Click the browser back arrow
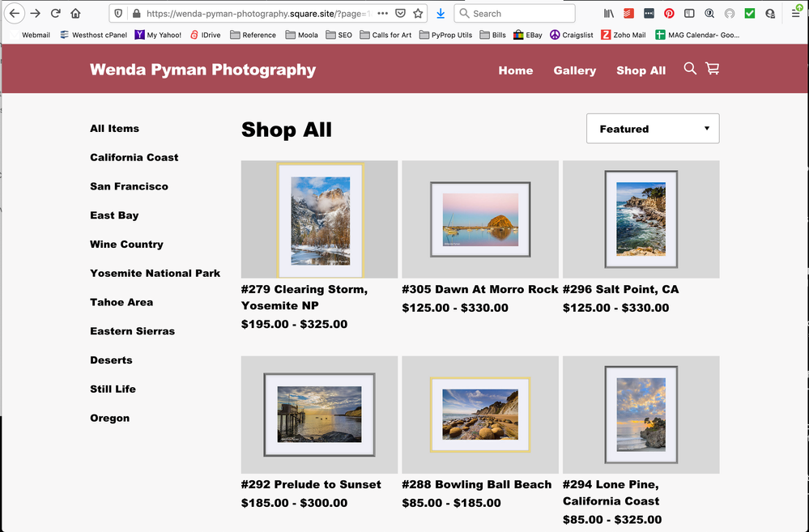The height and width of the screenshot is (532, 809). [x=15, y=14]
